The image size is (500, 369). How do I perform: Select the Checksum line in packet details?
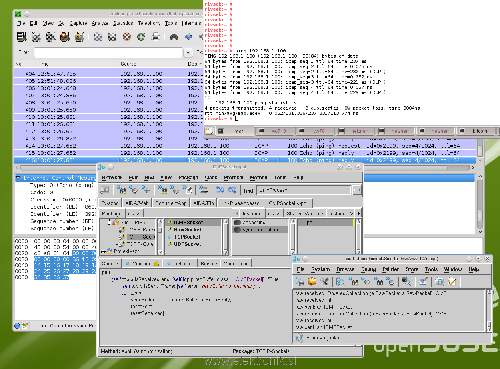(x=63, y=200)
